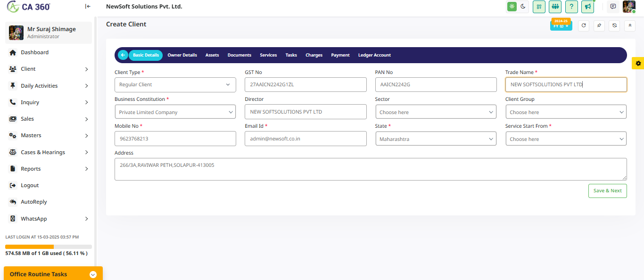
Task: Open the yellow settings gear tab
Action: 638,63
